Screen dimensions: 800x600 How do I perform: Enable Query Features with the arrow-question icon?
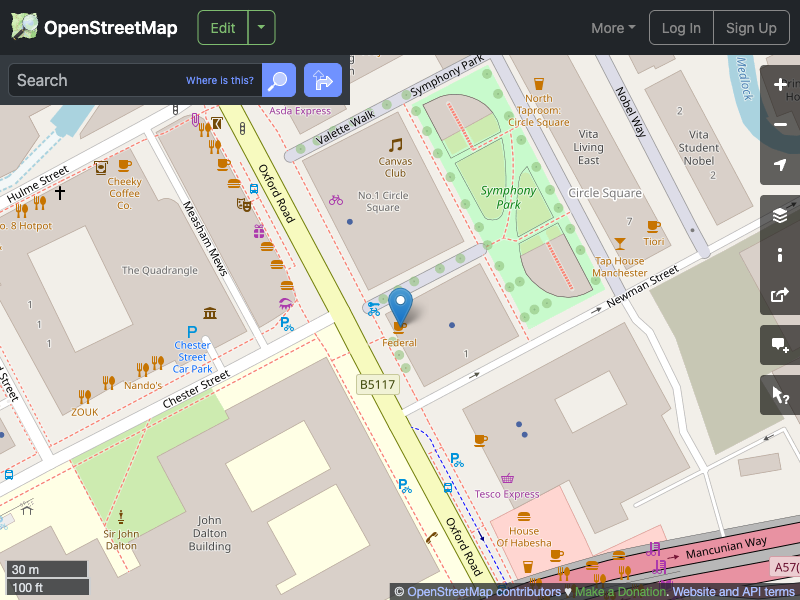(780, 394)
